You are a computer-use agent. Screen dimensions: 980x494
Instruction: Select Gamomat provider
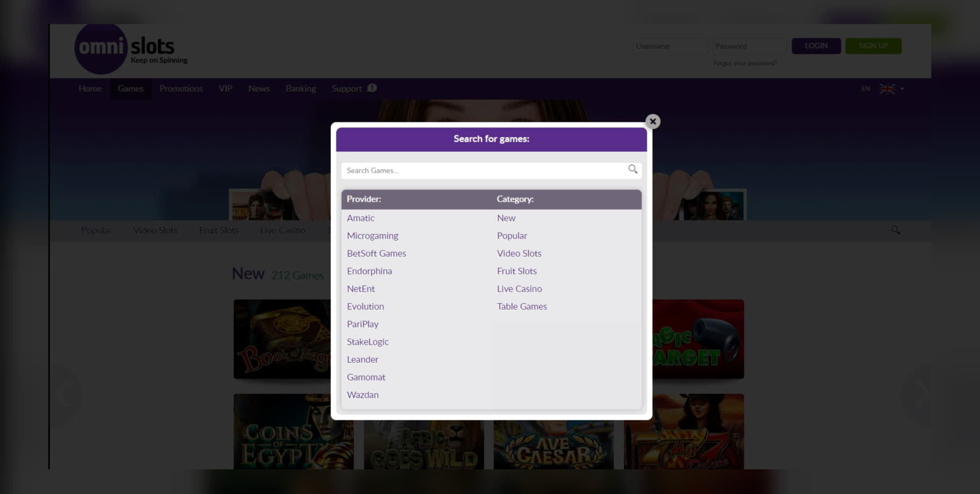(366, 377)
